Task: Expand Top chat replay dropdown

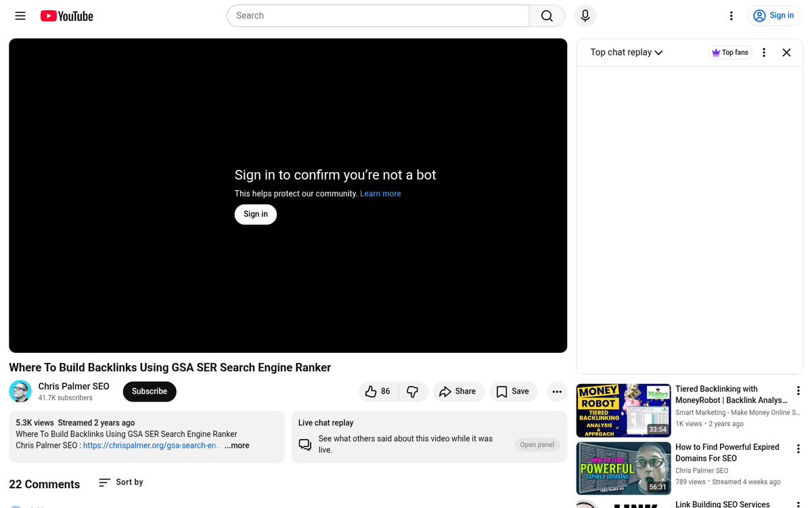Action: [x=626, y=52]
